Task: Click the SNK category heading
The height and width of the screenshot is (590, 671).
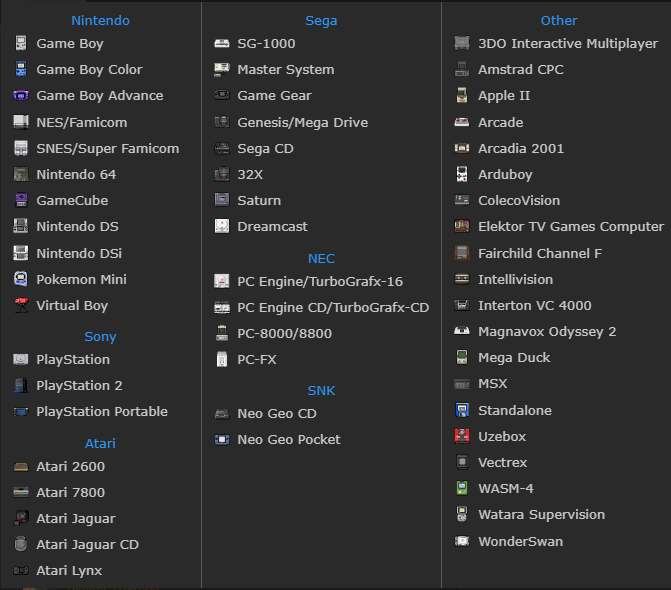Action: 321,390
